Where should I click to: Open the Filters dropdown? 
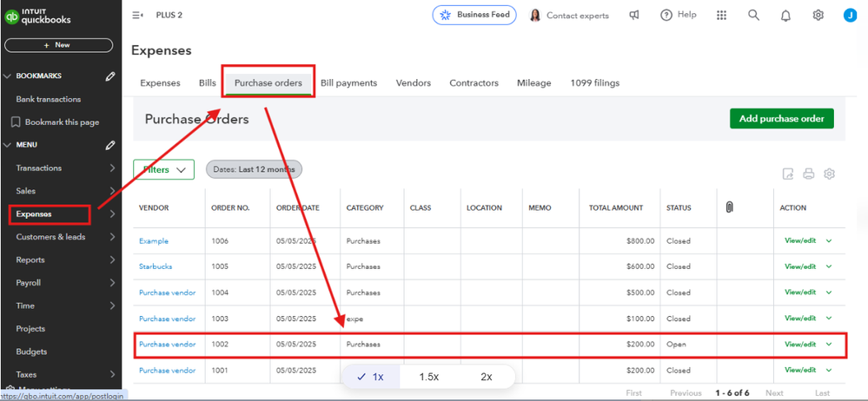click(164, 170)
